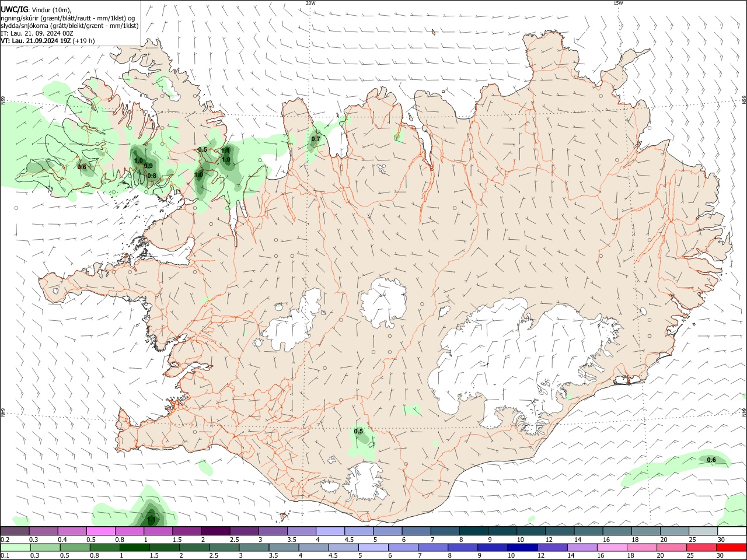Viewport: 747px width, 560px height.
Task: Select the deep navy swatch between 10 and 12
Action: pyautogui.click(x=522, y=547)
